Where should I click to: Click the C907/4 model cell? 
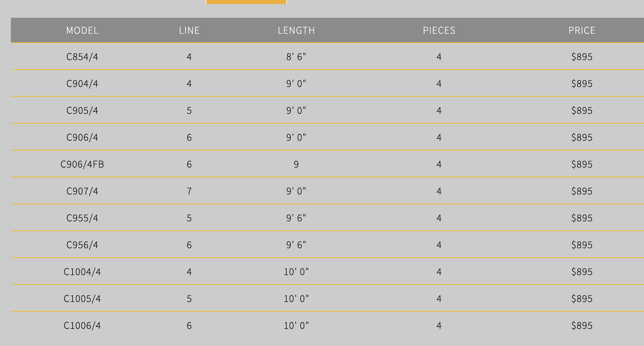coord(82,191)
